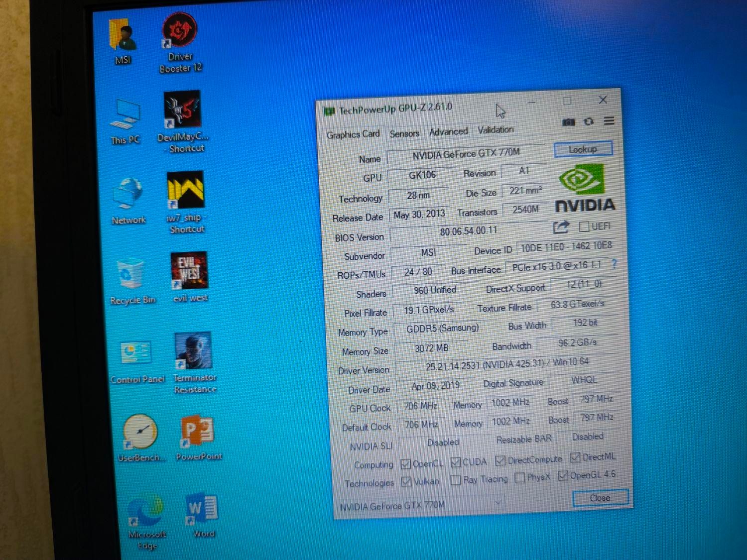747x560 pixels.
Task: Click the 24 / 80 ROPs/TMUs value
Action: click(x=418, y=272)
